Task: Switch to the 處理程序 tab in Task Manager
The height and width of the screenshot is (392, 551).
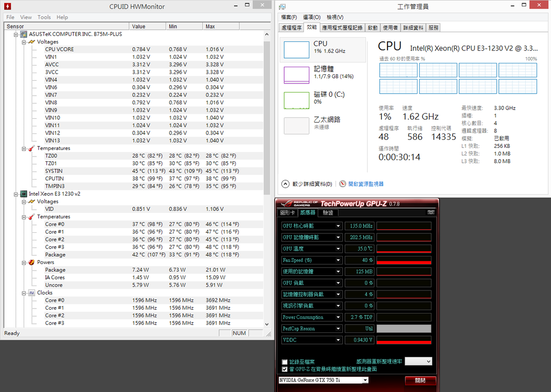Action: 291,28
